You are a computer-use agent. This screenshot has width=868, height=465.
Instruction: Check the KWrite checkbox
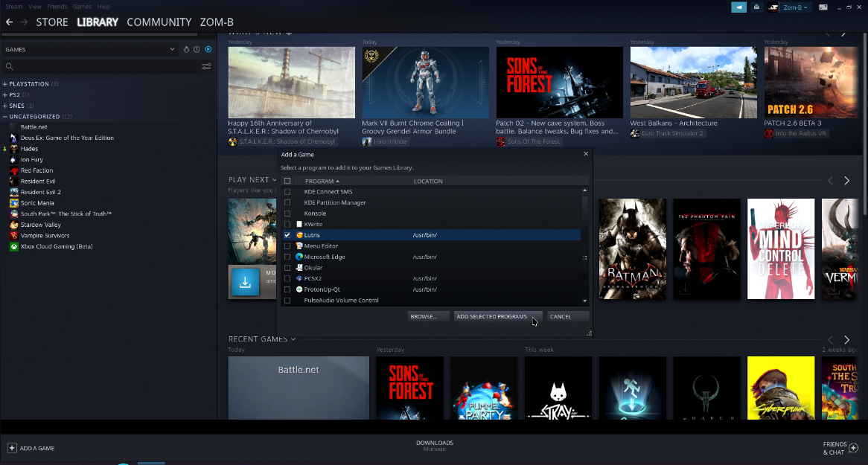pos(287,224)
